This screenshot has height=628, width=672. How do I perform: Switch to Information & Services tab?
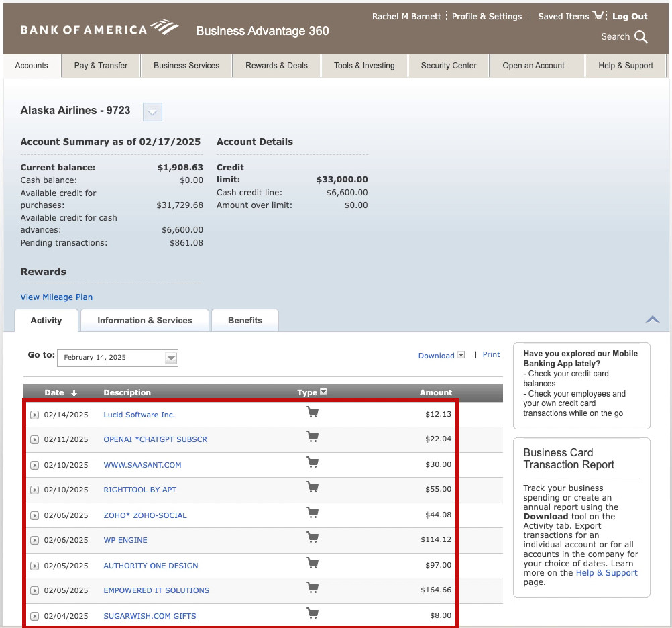point(145,320)
